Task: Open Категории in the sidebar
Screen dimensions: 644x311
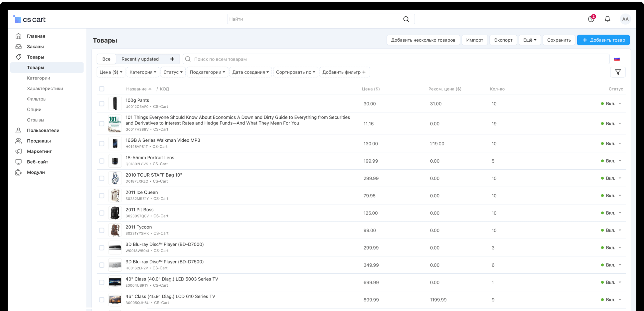Action: click(x=39, y=78)
